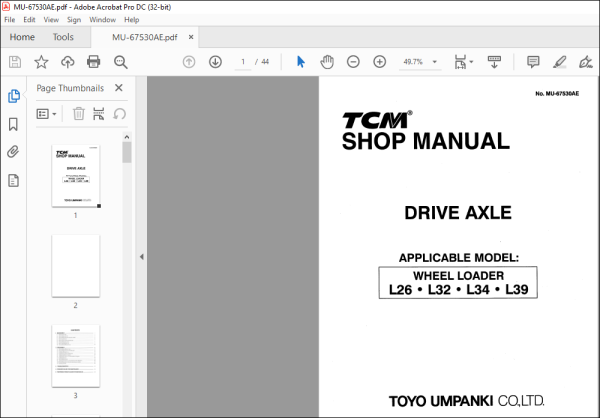Select page 3 contents thumbnail
This screenshot has height=418, width=600.
tap(76, 356)
